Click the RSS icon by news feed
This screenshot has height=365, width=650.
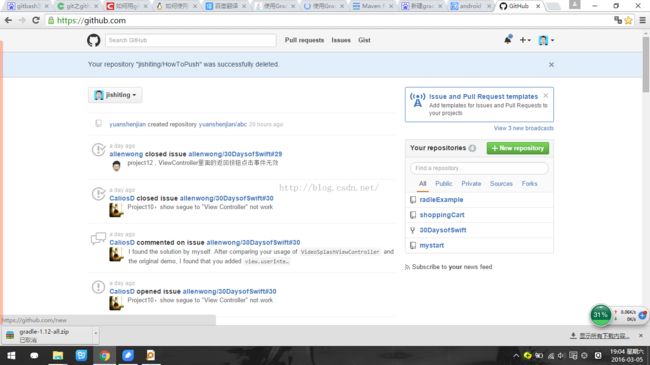click(x=407, y=268)
